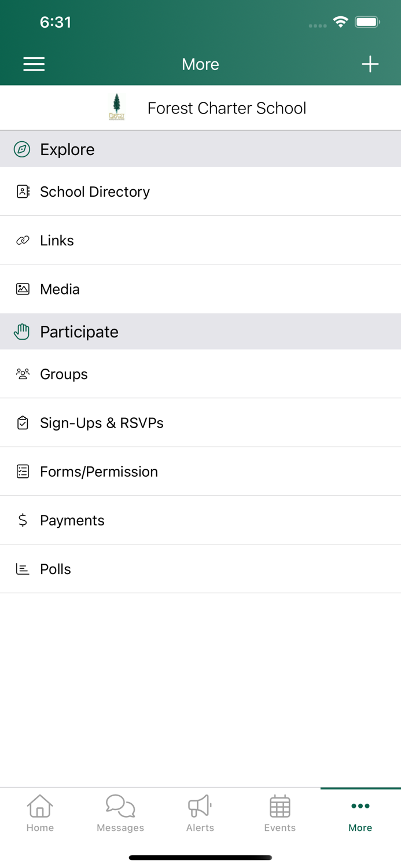Tap the Groups people icon
This screenshot has width=401, height=868.
pos(23,374)
